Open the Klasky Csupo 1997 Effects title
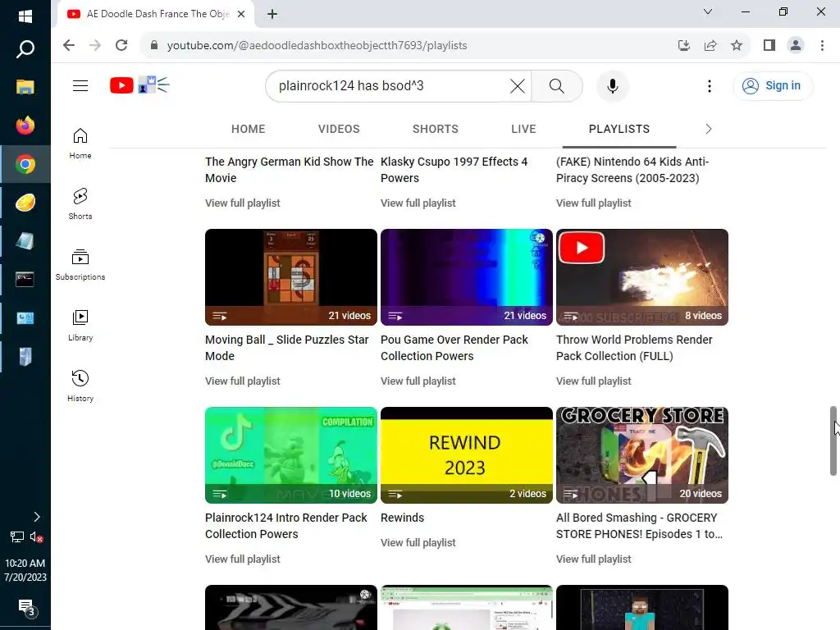 click(454, 170)
